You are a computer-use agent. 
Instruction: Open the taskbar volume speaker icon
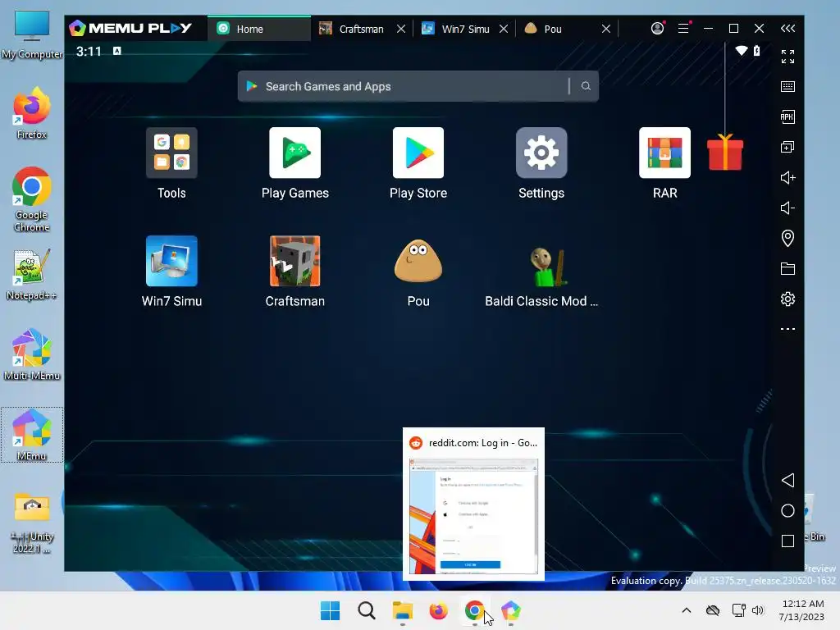click(757, 610)
